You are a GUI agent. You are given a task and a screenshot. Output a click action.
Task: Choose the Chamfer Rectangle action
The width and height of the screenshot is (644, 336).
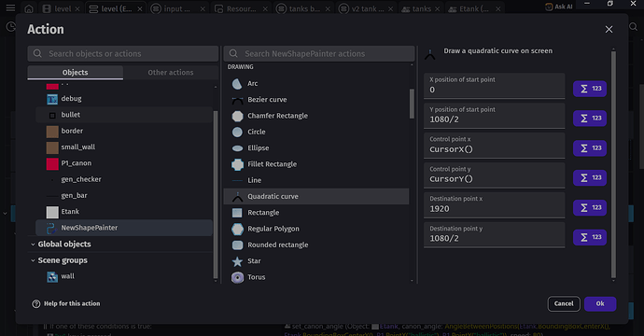[316, 116]
